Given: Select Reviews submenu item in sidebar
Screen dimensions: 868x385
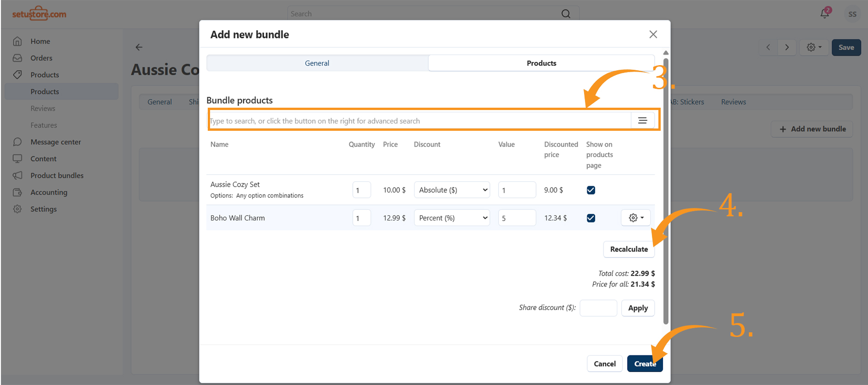Looking at the screenshot, I should (x=43, y=108).
